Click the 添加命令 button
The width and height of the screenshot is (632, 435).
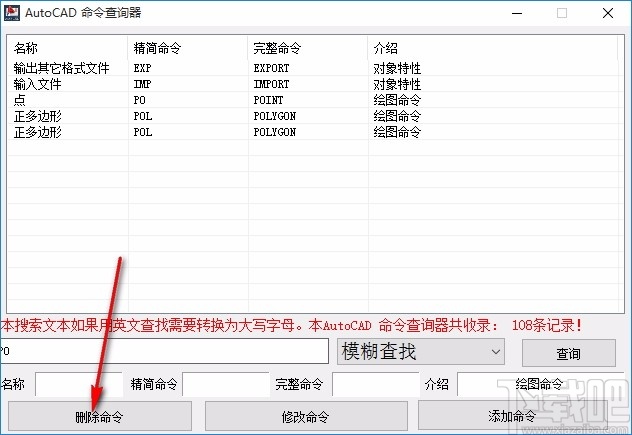click(512, 415)
